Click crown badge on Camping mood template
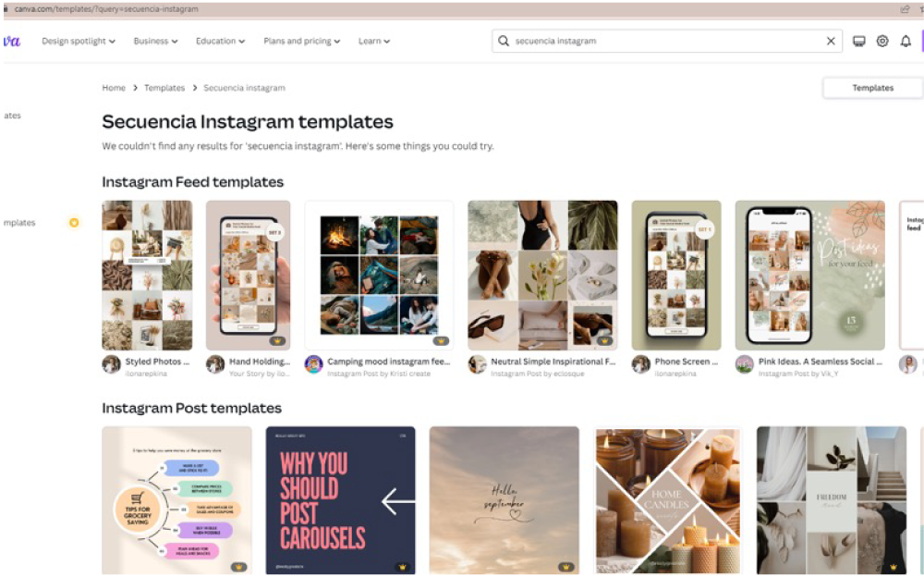 (440, 341)
